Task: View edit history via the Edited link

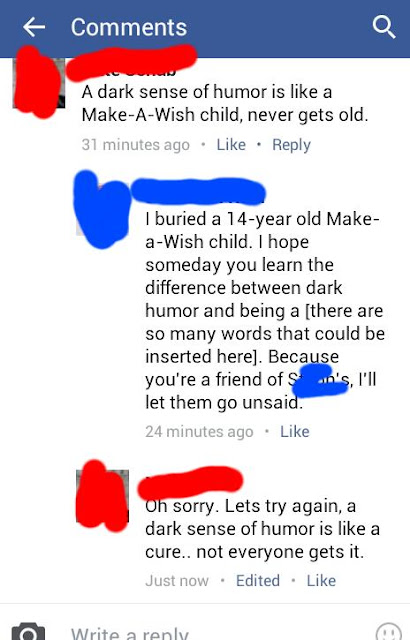Action: (x=258, y=580)
